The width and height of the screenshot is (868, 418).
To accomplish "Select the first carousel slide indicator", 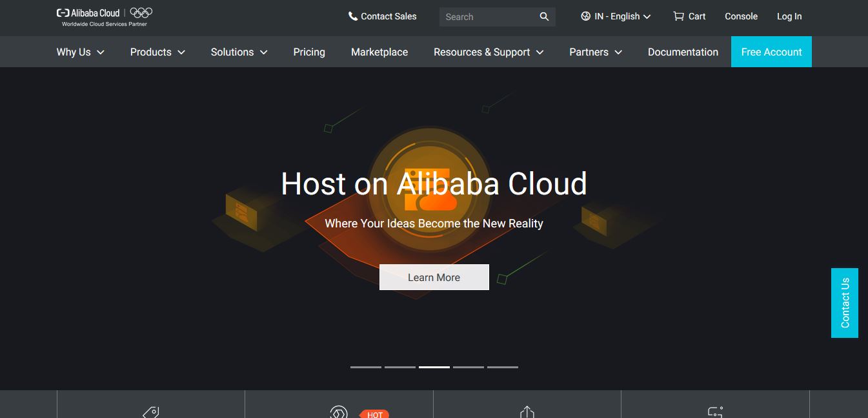I will (x=366, y=367).
